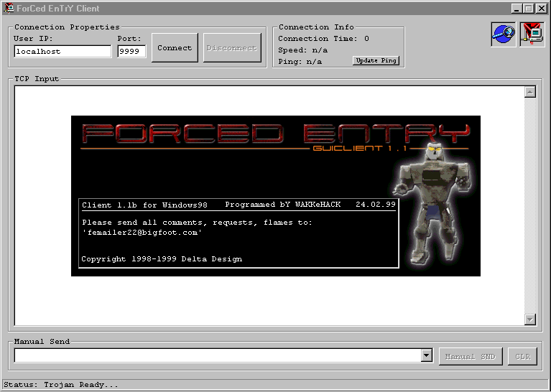Click inside the Manual Send combo box
Screen dimensions: 551x392
click(x=216, y=355)
